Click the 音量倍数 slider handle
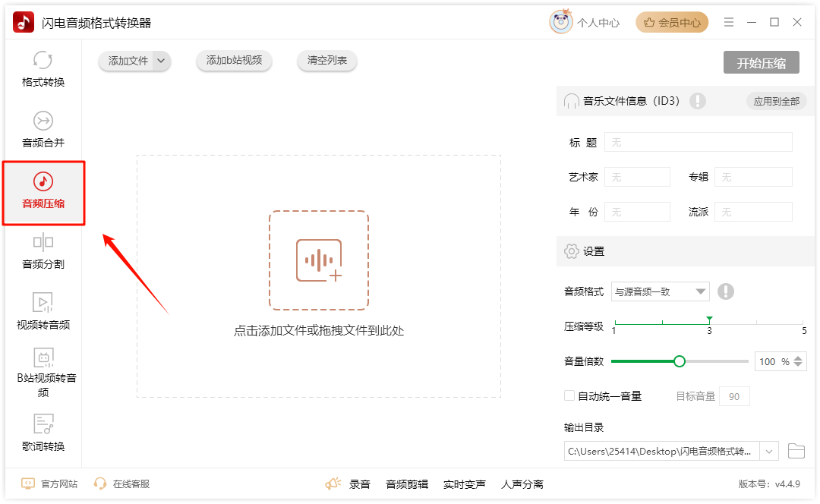 (x=680, y=361)
